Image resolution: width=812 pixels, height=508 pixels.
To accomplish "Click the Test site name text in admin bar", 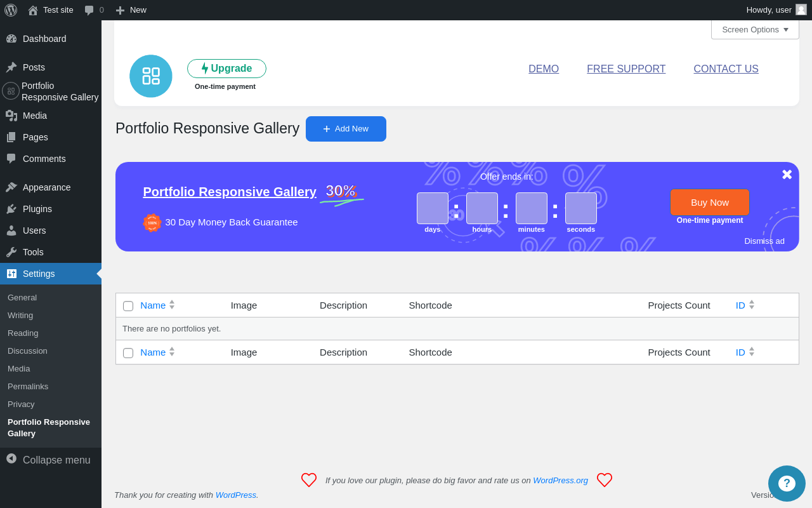I will click(x=58, y=10).
